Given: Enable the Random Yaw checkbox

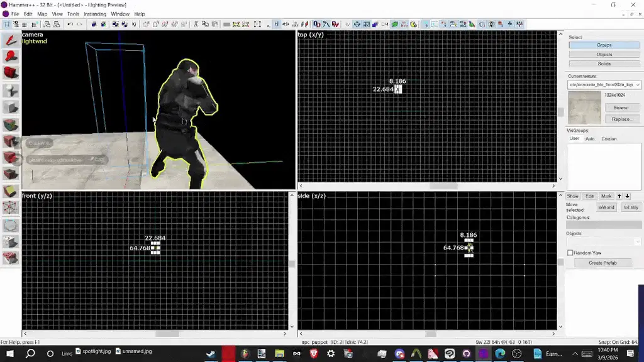Looking at the screenshot, I should tap(570, 253).
